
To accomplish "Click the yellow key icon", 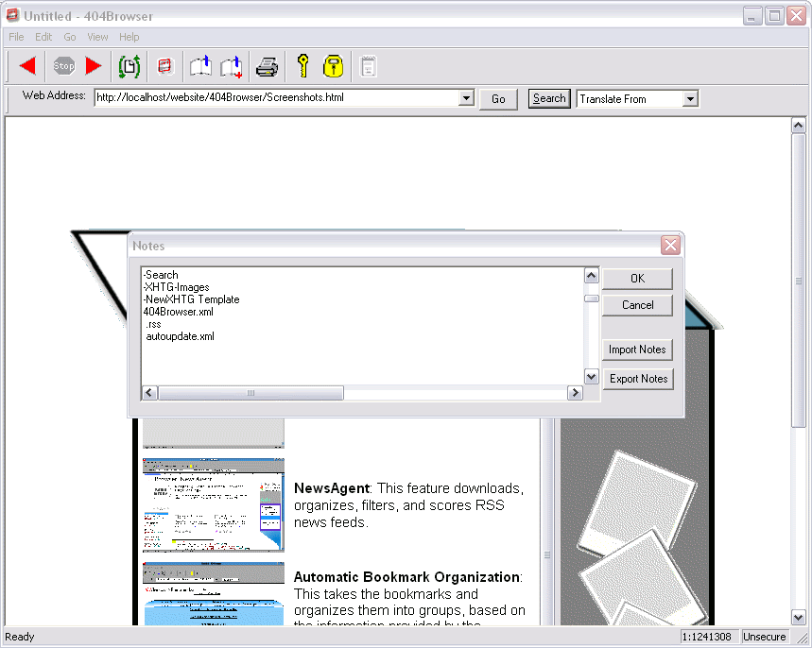I will coord(302,66).
